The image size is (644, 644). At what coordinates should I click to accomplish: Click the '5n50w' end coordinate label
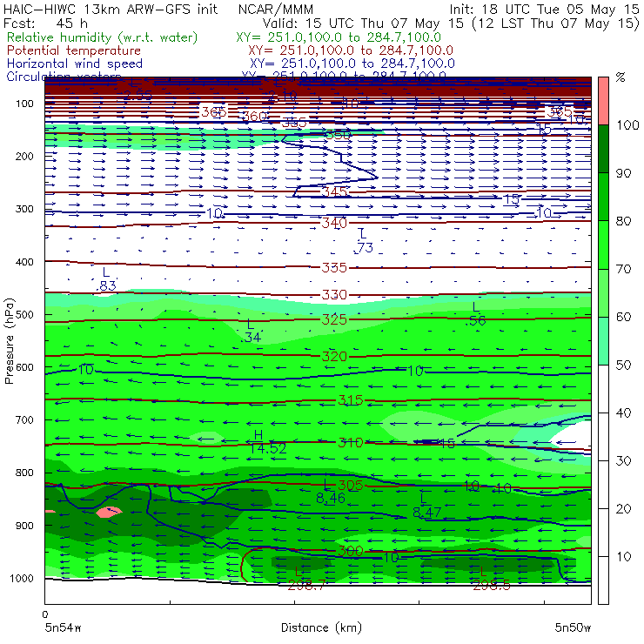[x=573, y=627]
